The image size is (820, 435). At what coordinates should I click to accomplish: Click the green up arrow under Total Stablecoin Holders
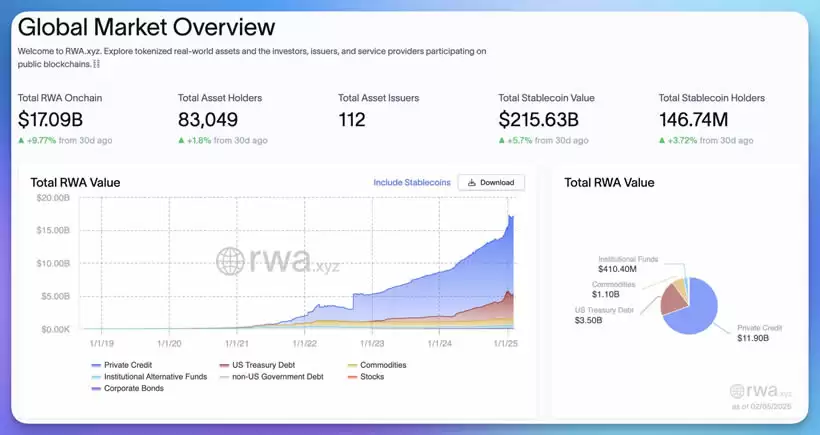(662, 141)
